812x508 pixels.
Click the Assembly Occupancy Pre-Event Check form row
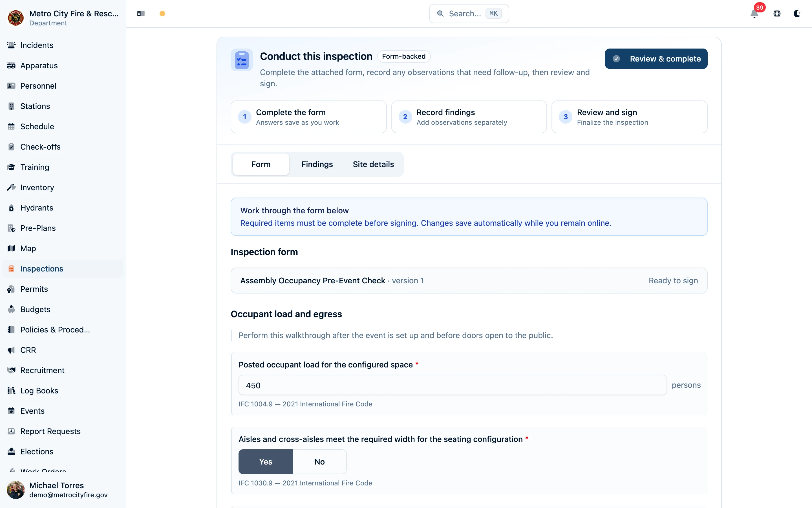click(x=469, y=281)
